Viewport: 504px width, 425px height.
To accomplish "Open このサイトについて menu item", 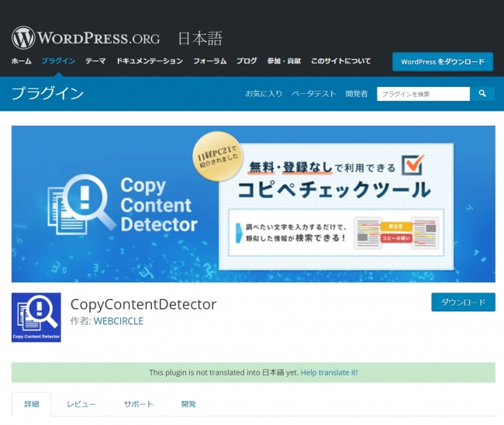I will 340,60.
